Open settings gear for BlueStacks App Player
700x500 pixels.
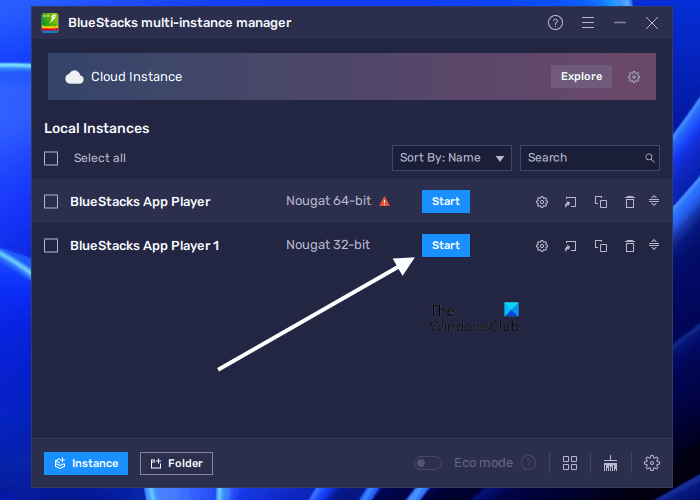point(542,202)
